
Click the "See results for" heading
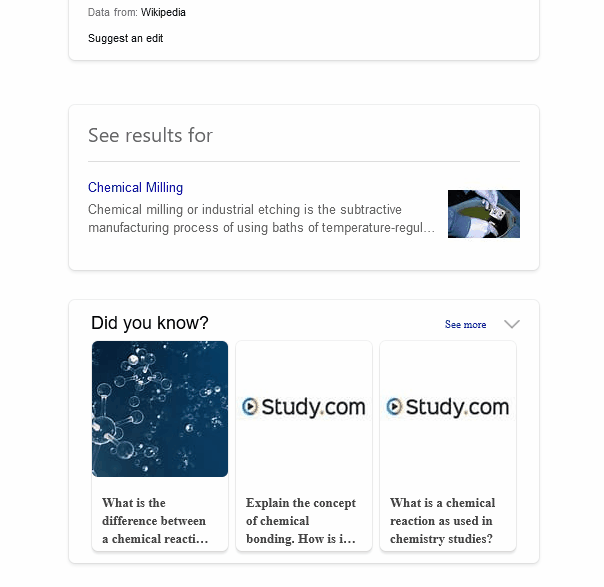click(x=150, y=135)
